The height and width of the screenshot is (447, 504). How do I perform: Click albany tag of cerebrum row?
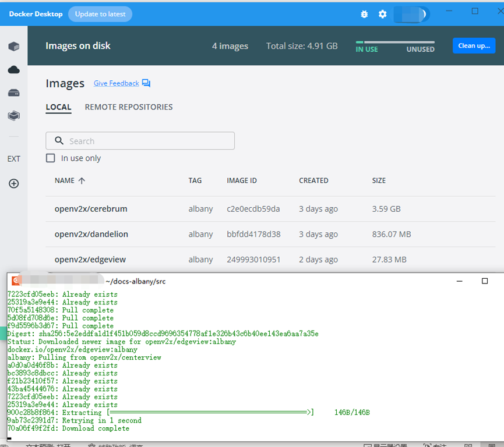(x=200, y=209)
